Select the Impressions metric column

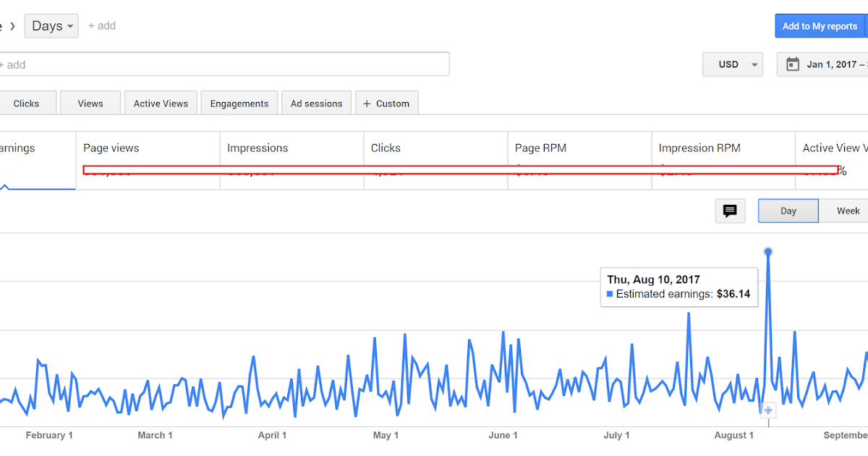292,161
